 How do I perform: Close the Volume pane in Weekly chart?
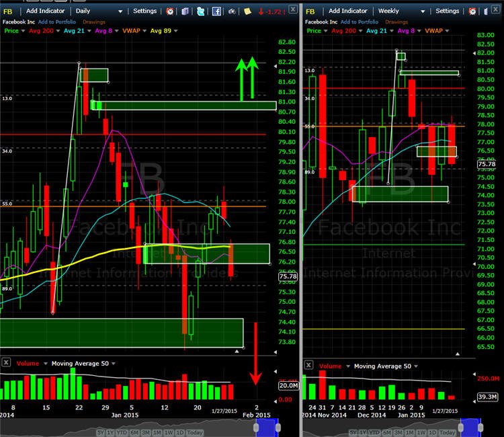pyautogui.click(x=308, y=364)
